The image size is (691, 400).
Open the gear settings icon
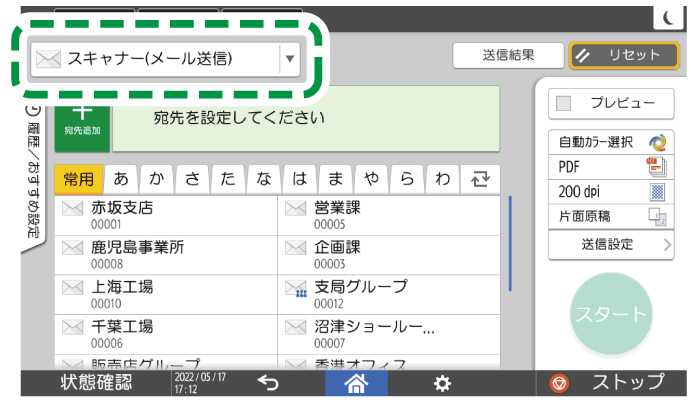[x=442, y=383]
